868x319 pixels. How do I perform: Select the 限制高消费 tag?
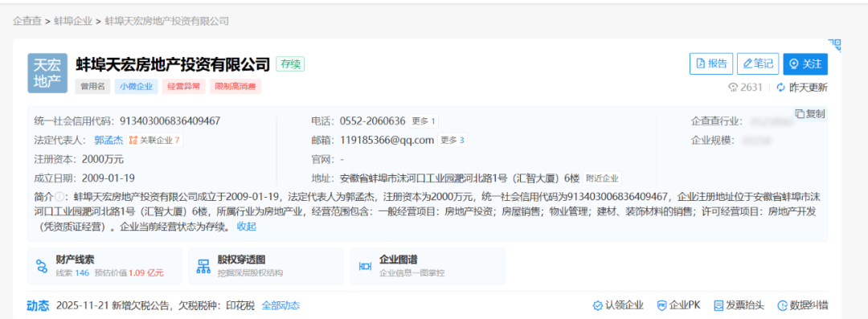(x=235, y=87)
